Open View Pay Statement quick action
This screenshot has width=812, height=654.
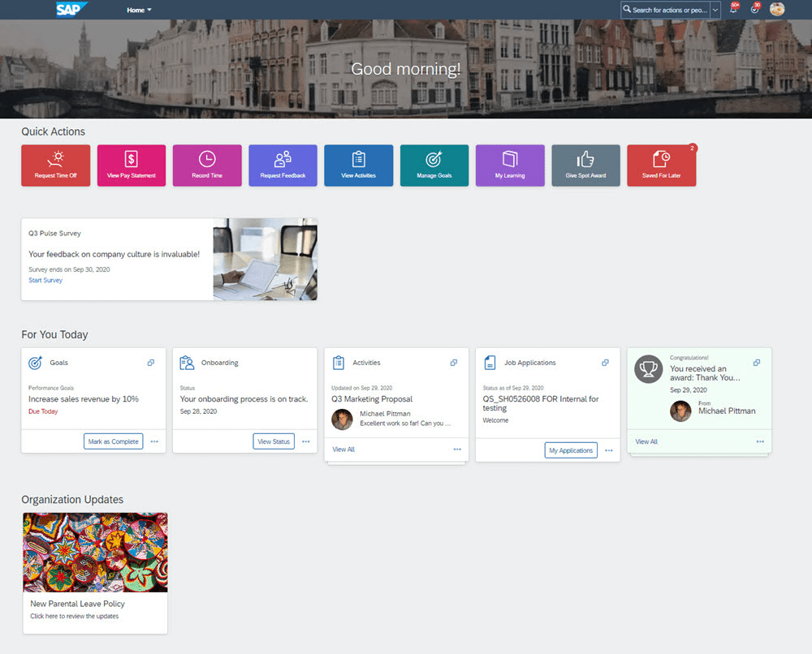click(x=131, y=165)
